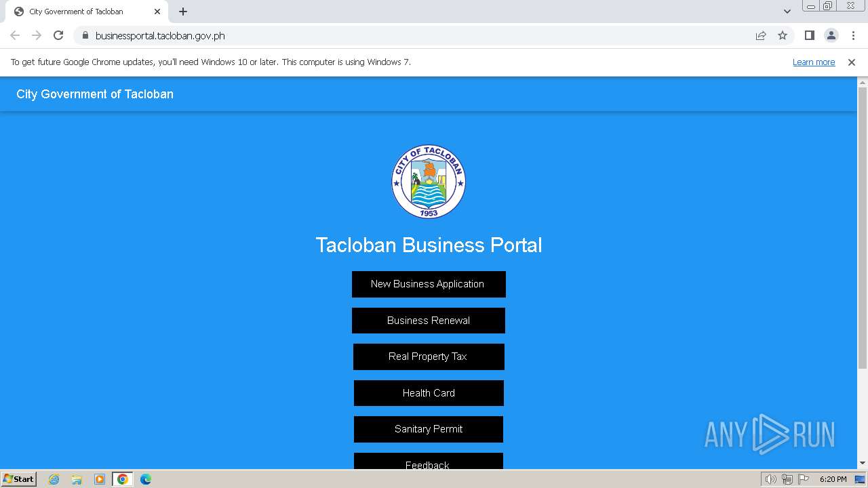Click the volume tray icon
868x488 pixels.
pos(770,479)
